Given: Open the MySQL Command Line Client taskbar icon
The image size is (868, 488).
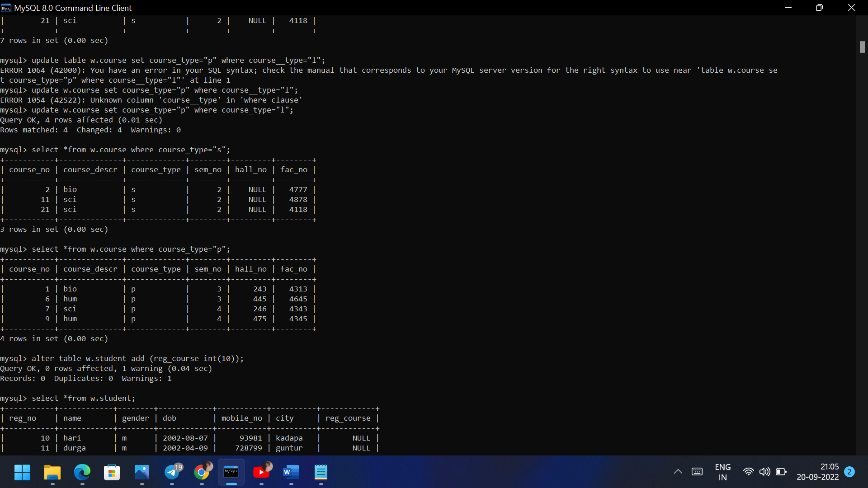Looking at the screenshot, I should click(x=231, y=472).
